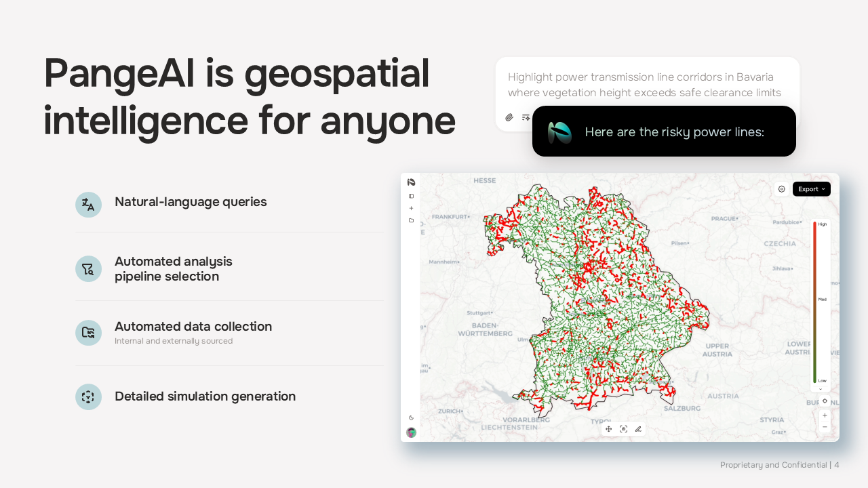This screenshot has width=868, height=488.
Task: Zoom out on the map
Action: point(825,427)
